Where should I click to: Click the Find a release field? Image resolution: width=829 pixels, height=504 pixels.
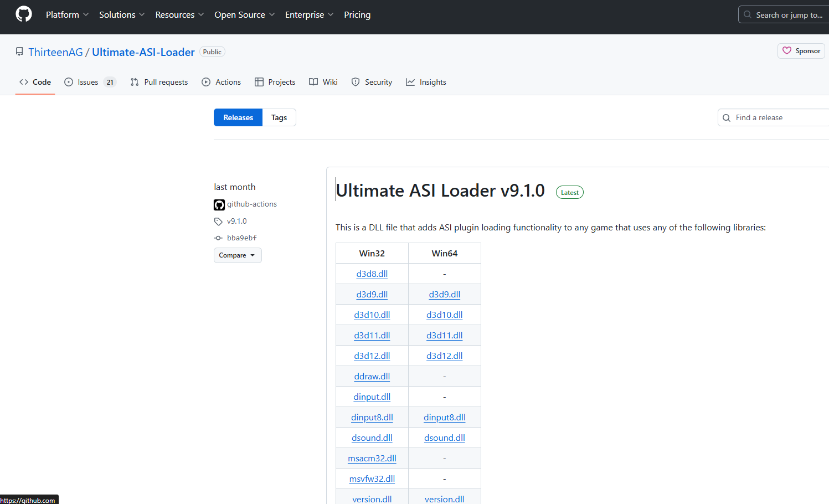point(775,117)
